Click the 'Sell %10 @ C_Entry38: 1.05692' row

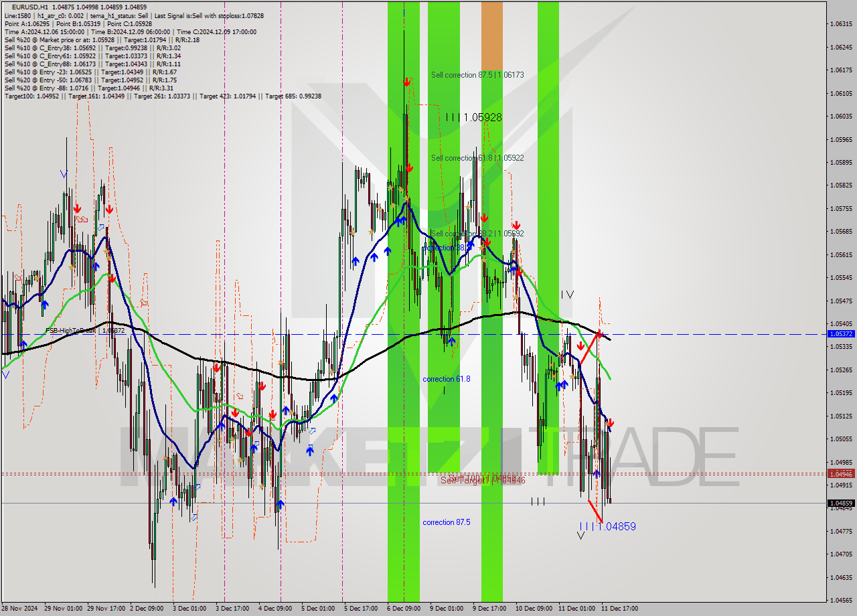point(92,48)
